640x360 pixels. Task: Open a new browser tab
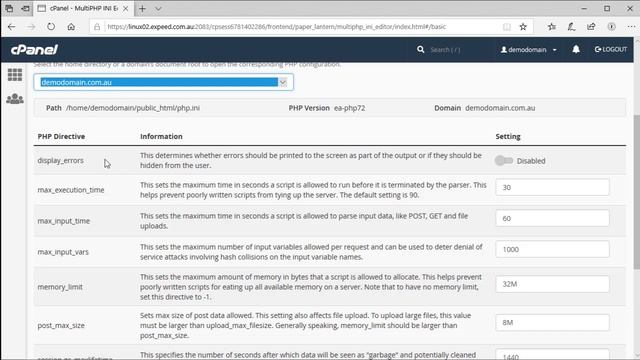(142, 9)
